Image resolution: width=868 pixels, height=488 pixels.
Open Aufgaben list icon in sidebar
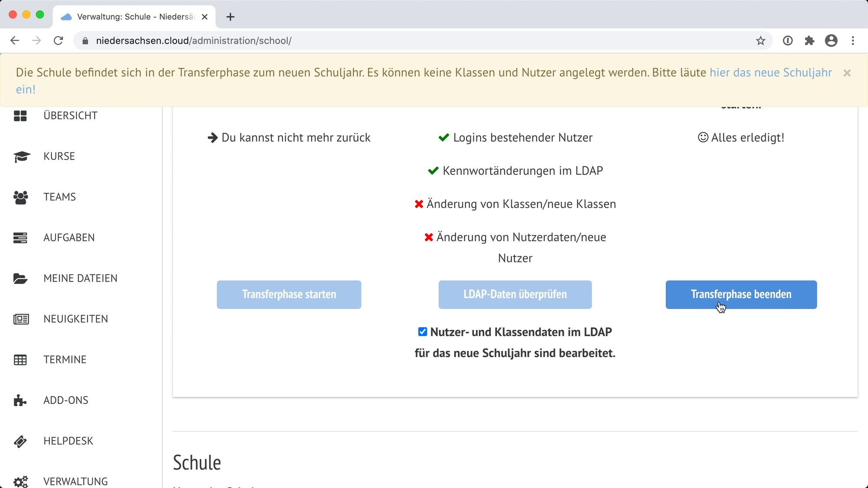(x=20, y=238)
